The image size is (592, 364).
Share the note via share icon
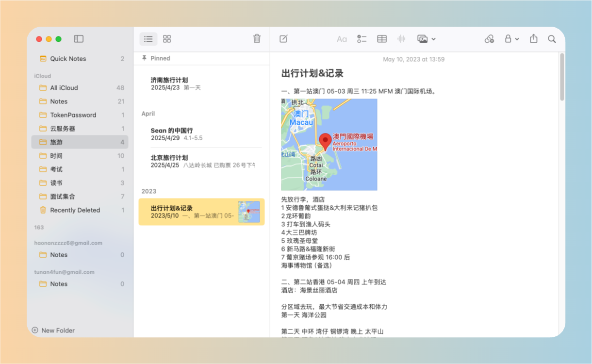(534, 39)
